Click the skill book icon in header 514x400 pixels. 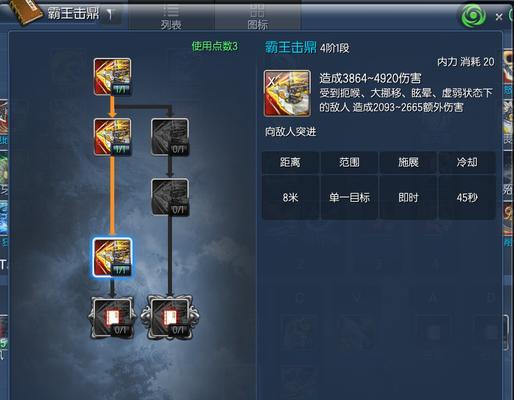(x=26, y=13)
